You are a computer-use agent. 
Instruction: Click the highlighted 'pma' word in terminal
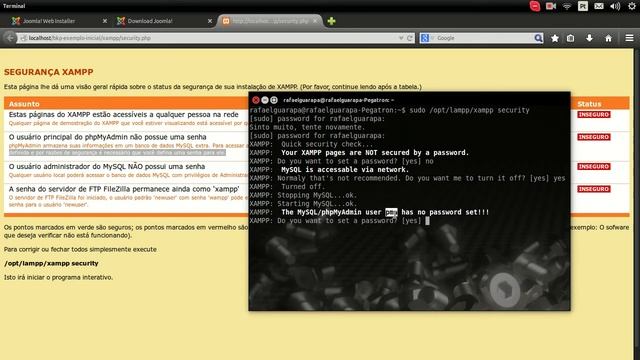click(391, 212)
